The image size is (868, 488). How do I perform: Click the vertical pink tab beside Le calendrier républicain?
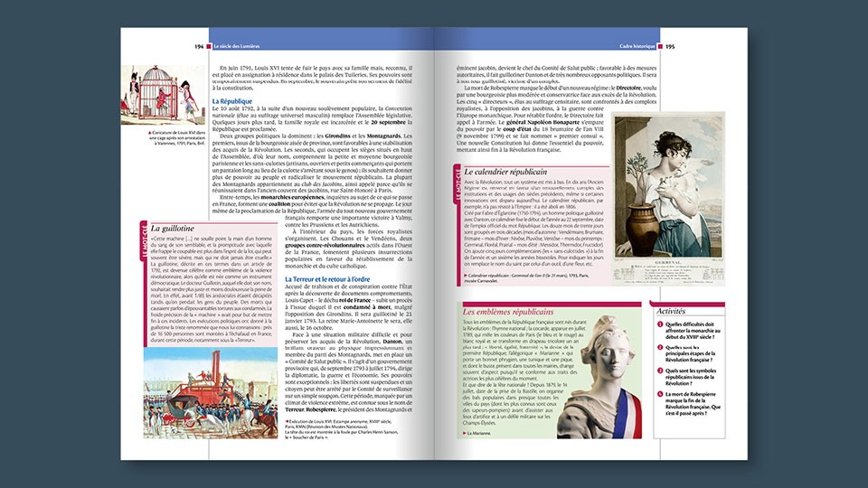coord(458,184)
